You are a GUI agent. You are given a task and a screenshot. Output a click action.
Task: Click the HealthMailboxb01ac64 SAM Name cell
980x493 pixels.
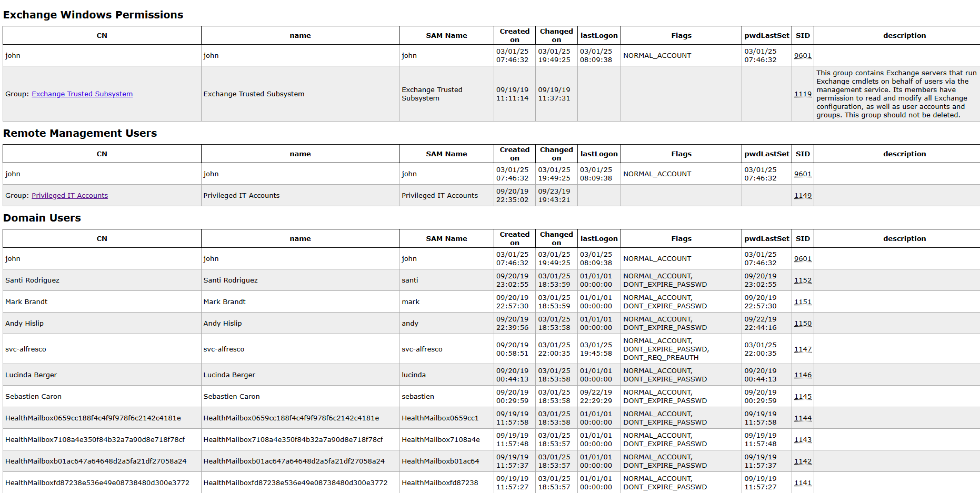click(x=440, y=461)
